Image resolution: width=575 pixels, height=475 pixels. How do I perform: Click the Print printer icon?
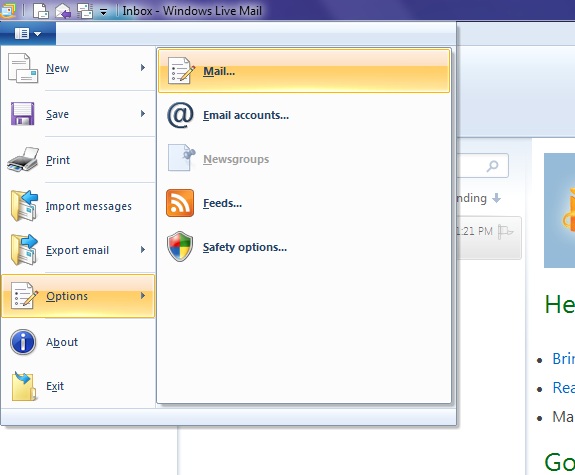click(23, 160)
